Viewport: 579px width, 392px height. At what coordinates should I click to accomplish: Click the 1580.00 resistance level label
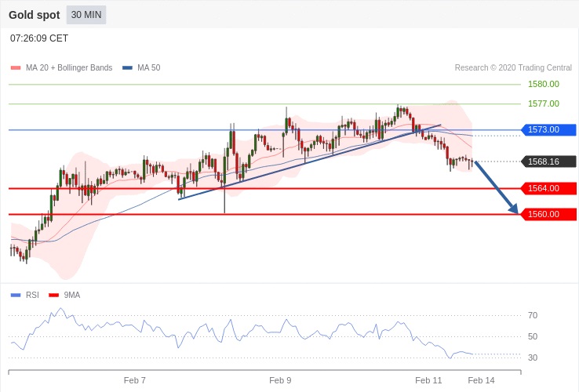[543, 84]
